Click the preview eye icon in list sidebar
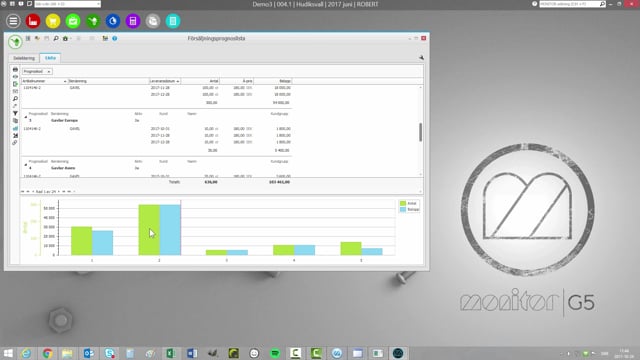The width and height of the screenshot is (640, 360). coord(15,77)
